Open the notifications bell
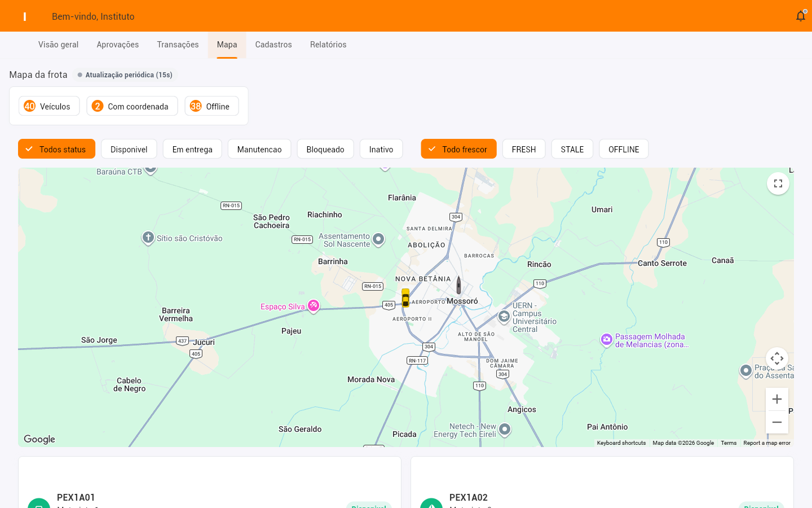 tap(801, 16)
